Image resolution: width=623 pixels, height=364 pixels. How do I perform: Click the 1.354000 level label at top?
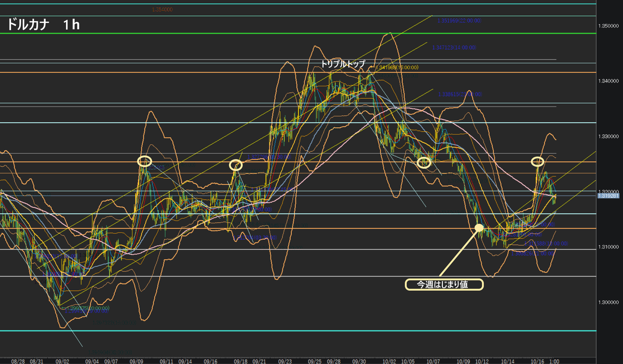click(162, 9)
